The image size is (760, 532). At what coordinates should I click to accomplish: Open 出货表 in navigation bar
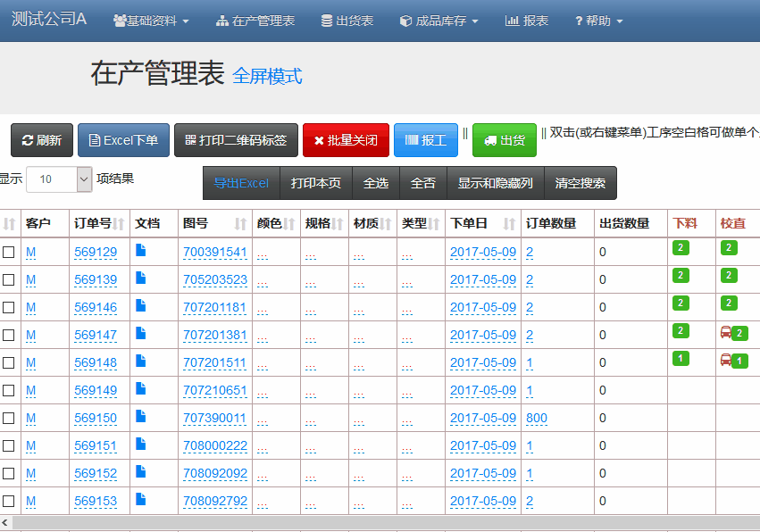click(x=347, y=21)
